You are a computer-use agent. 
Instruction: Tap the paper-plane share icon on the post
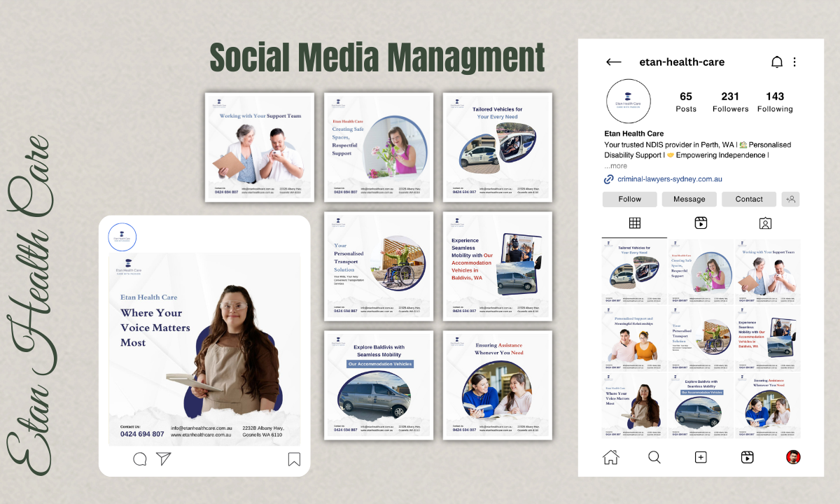click(x=163, y=458)
